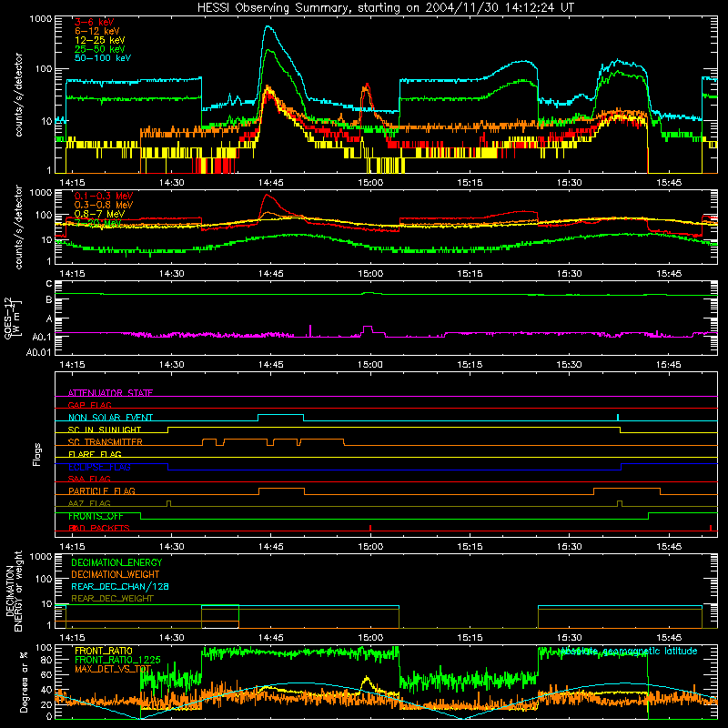Select the 7-20 MeV legend entry

point(98,223)
